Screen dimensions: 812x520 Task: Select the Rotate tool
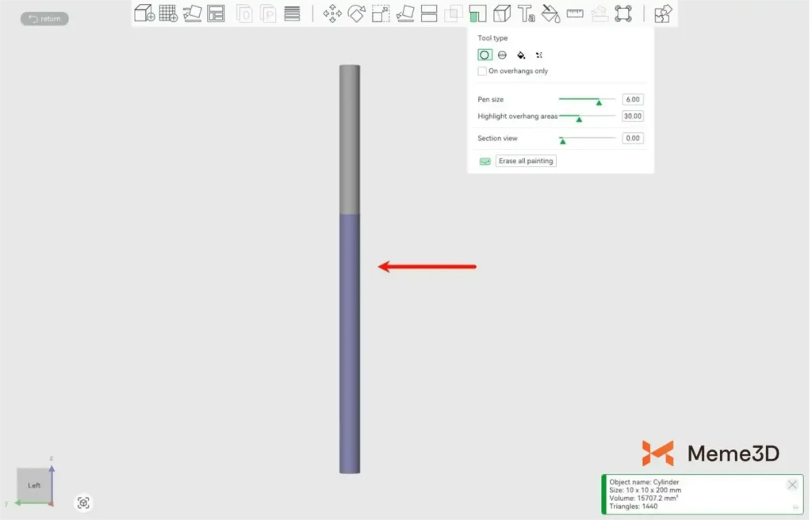coord(356,13)
